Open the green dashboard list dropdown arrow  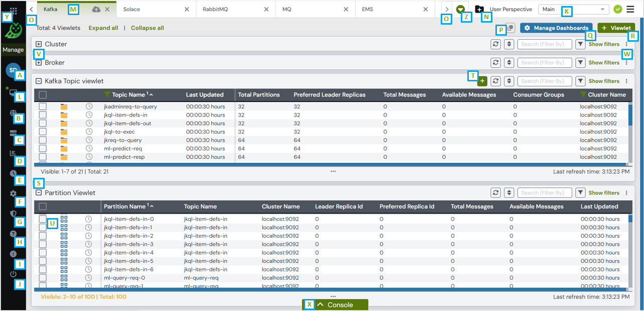[460, 9]
